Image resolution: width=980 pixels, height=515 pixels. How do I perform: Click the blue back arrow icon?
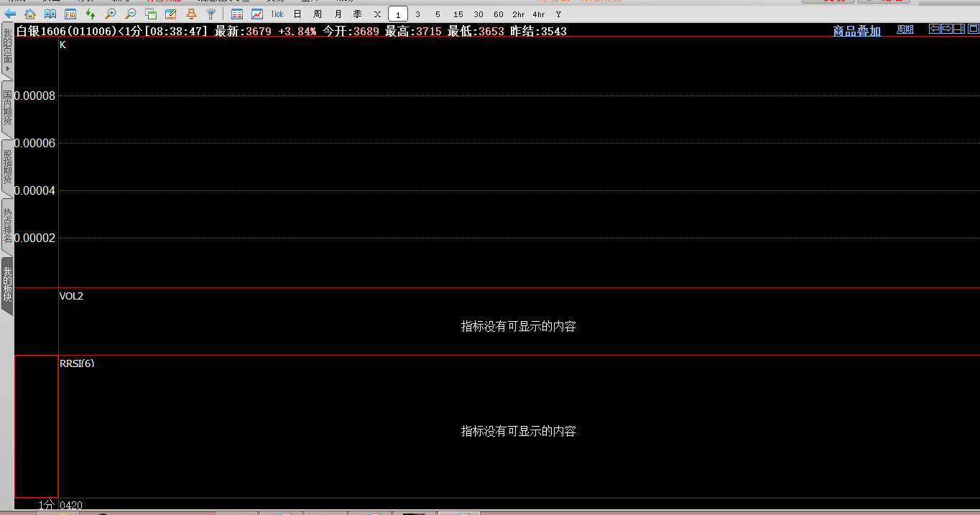(10, 14)
